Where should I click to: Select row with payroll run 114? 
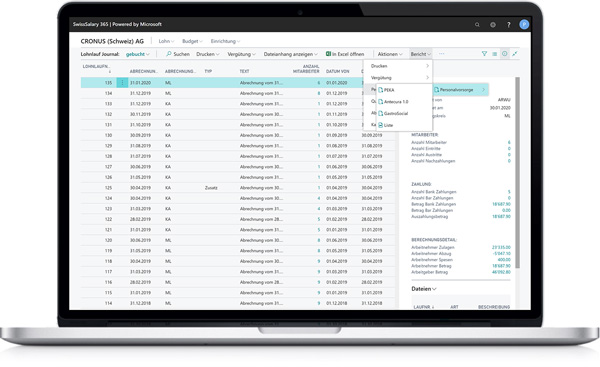pos(237,303)
